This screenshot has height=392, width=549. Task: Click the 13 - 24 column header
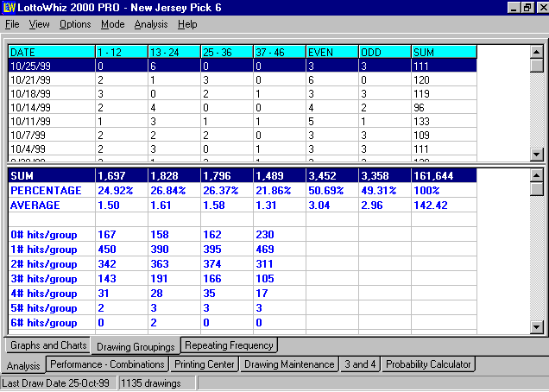[x=174, y=52]
